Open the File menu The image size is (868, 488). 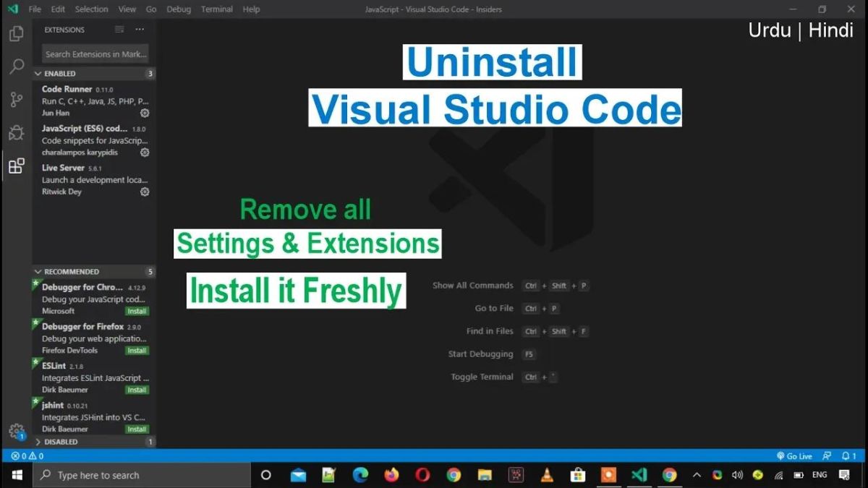[35, 9]
